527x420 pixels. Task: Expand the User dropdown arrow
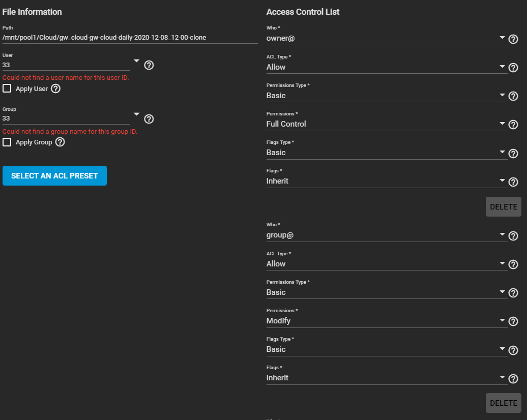136,61
